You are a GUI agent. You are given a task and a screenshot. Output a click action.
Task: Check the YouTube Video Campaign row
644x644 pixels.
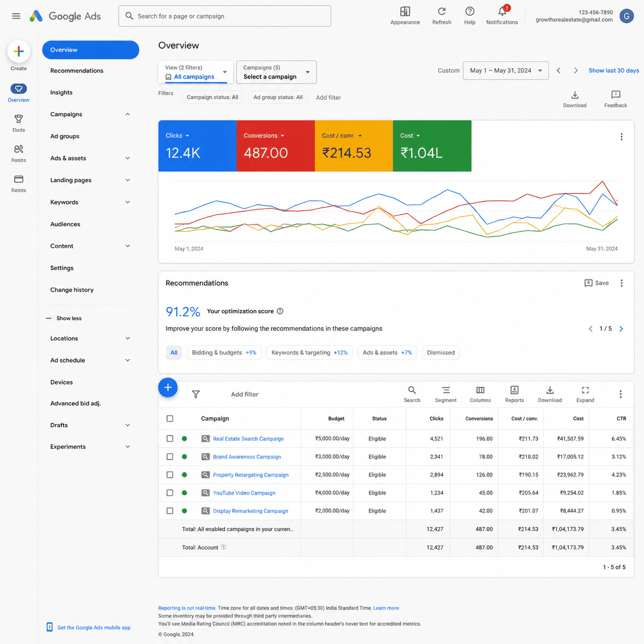coord(170,493)
